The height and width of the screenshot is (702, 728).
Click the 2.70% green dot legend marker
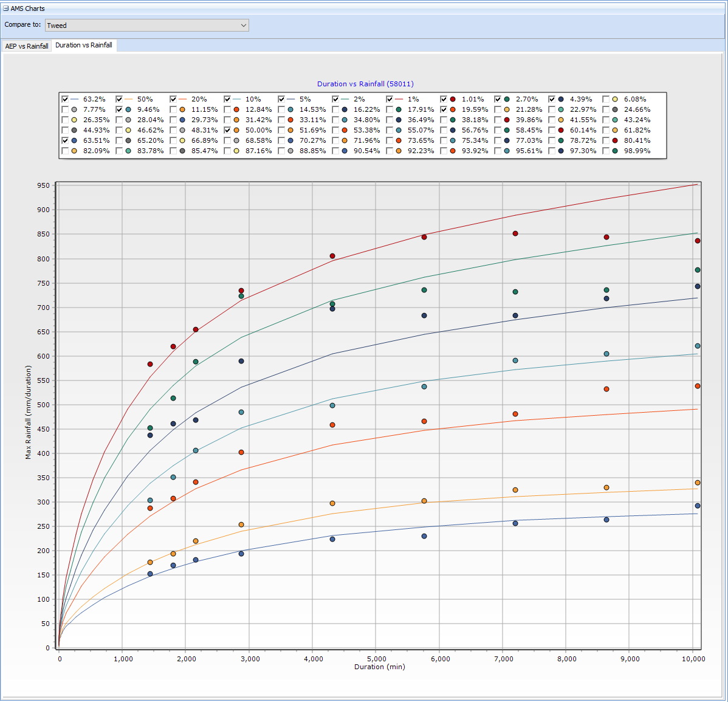(507, 99)
